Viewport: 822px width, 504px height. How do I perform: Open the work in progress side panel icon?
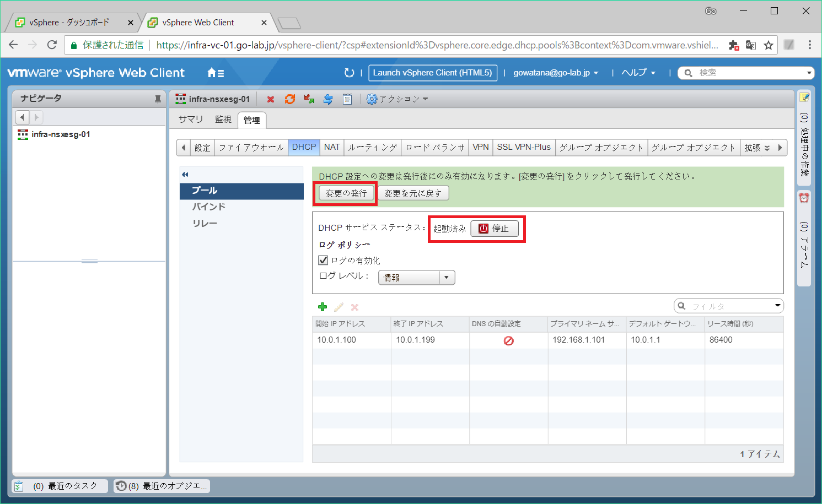point(804,97)
